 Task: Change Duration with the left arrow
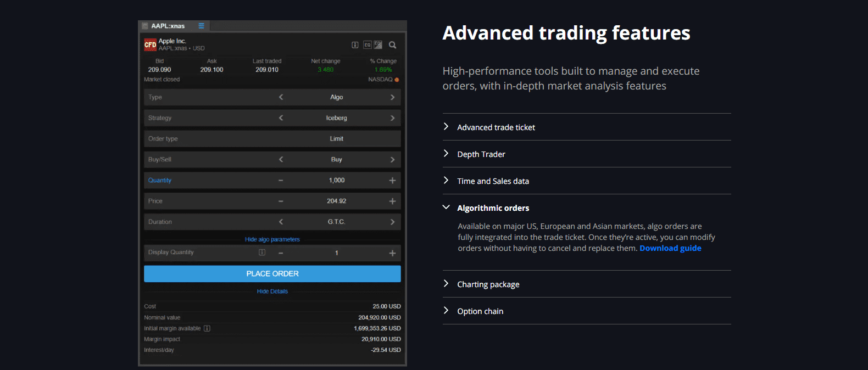point(281,222)
